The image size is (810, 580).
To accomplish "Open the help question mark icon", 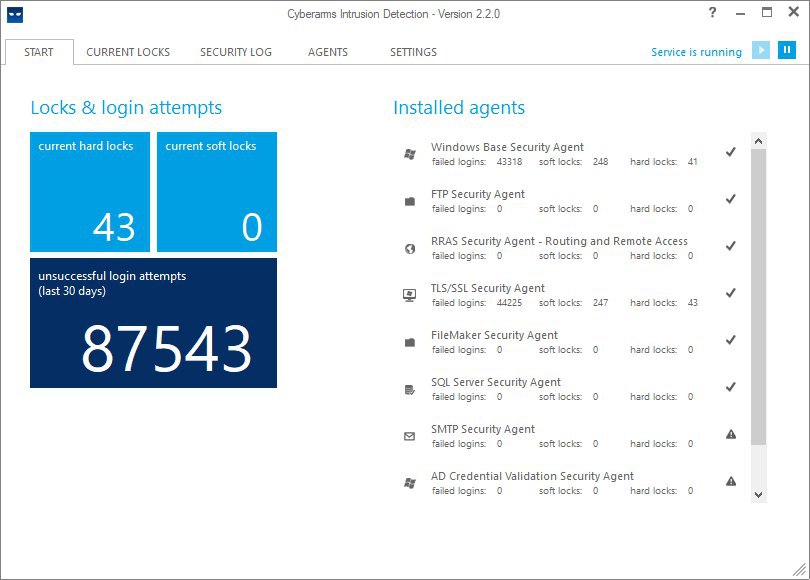I will click(712, 12).
